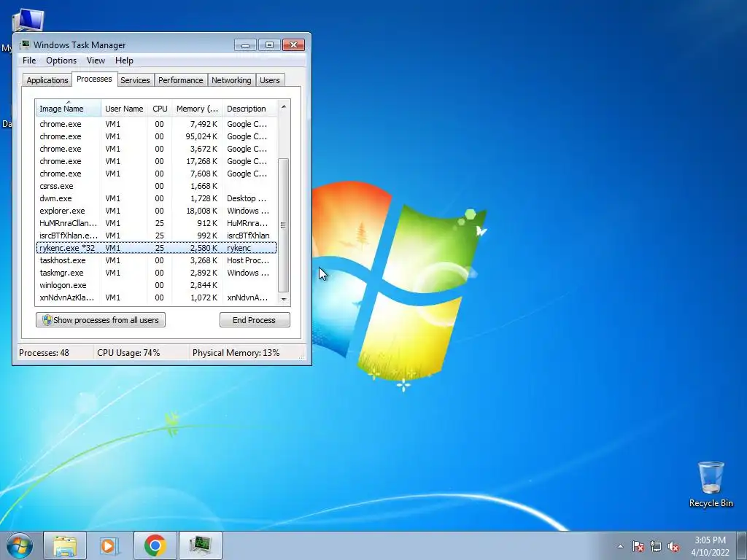Open My Computer desktop icon
747x560 pixels.
(x=28, y=21)
